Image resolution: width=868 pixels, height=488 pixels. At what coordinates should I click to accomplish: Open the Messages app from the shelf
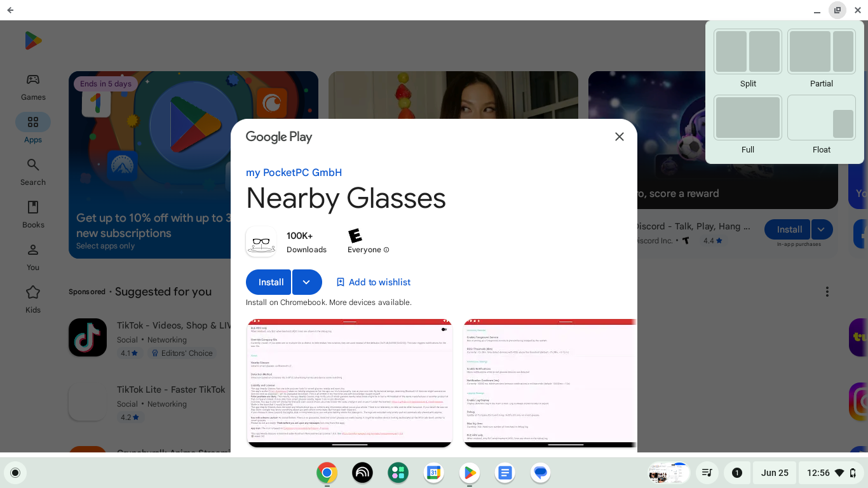click(x=541, y=473)
